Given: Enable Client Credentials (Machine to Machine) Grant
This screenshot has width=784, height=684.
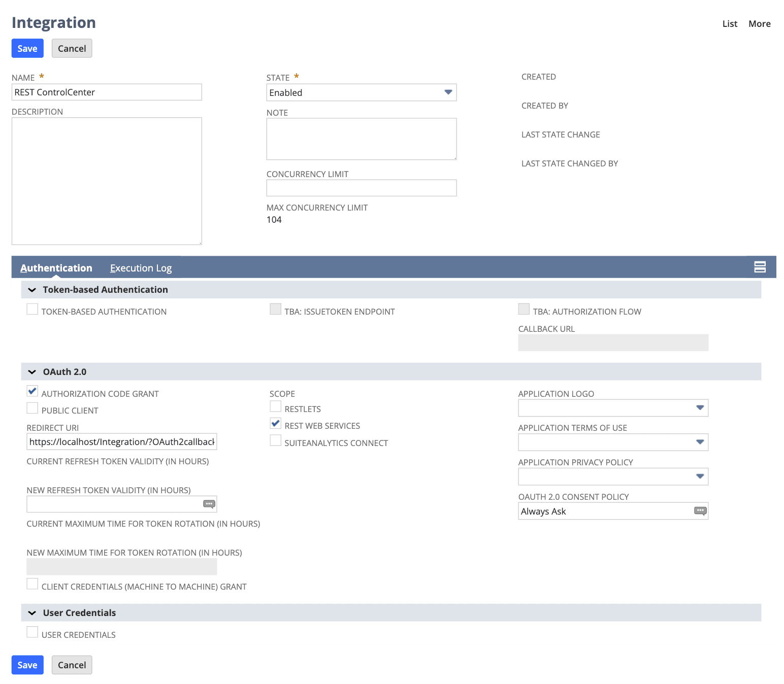Looking at the screenshot, I should [x=32, y=584].
